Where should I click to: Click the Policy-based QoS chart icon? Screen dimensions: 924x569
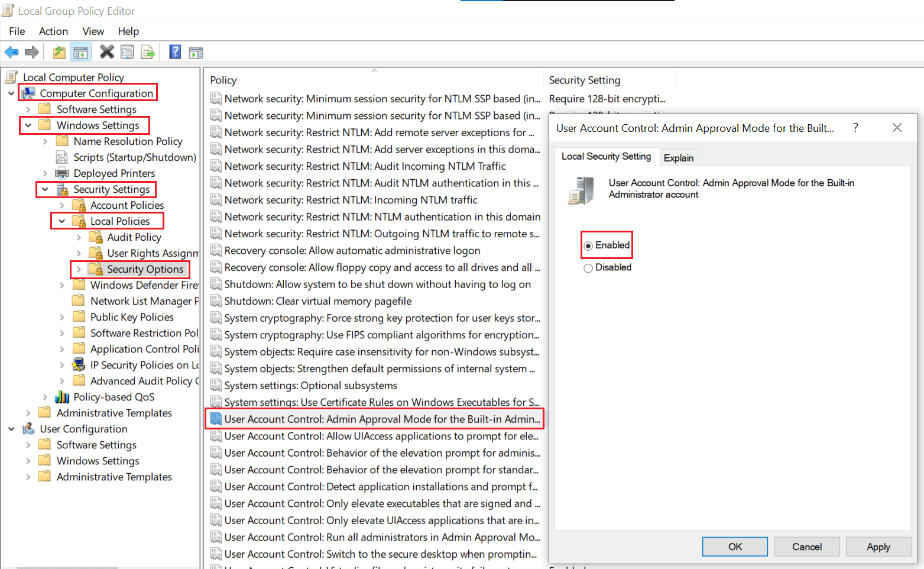coord(62,397)
